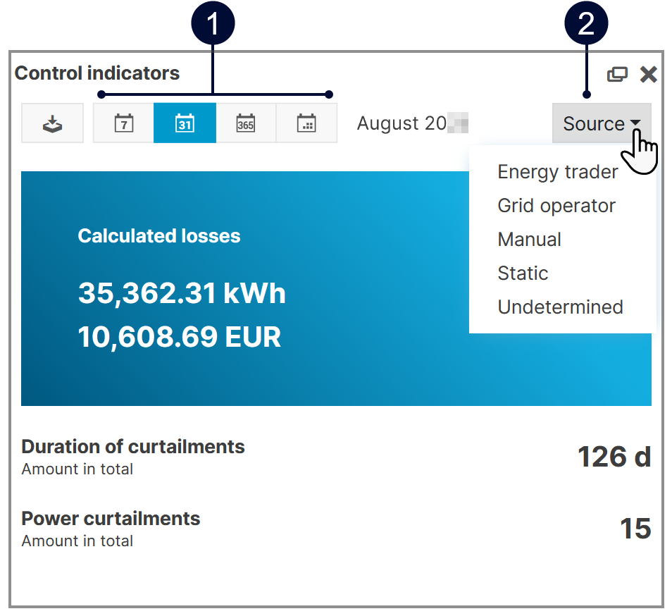672x616 pixels.
Task: Choose Undetermined source option
Action: coord(560,307)
